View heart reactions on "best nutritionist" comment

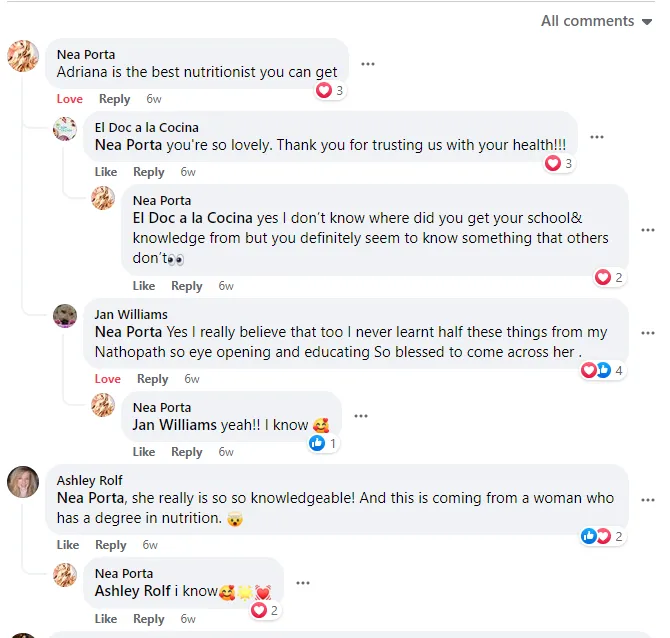point(330,90)
